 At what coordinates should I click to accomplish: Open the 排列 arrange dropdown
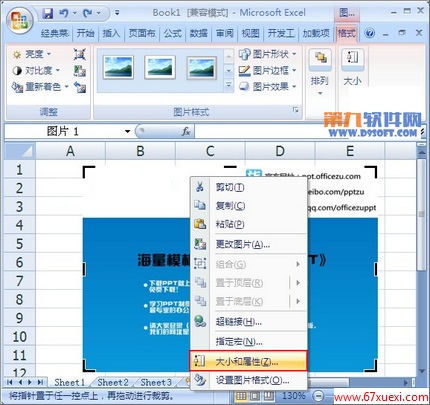tap(320, 72)
